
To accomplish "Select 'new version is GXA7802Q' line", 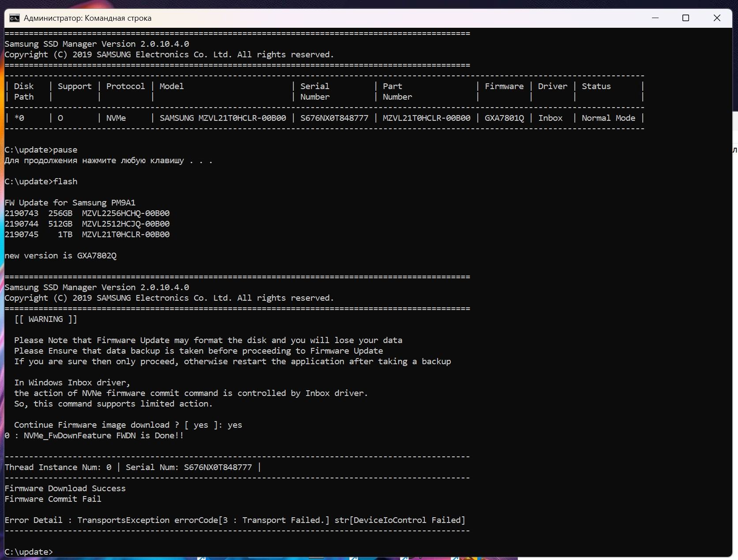I will tap(60, 256).
